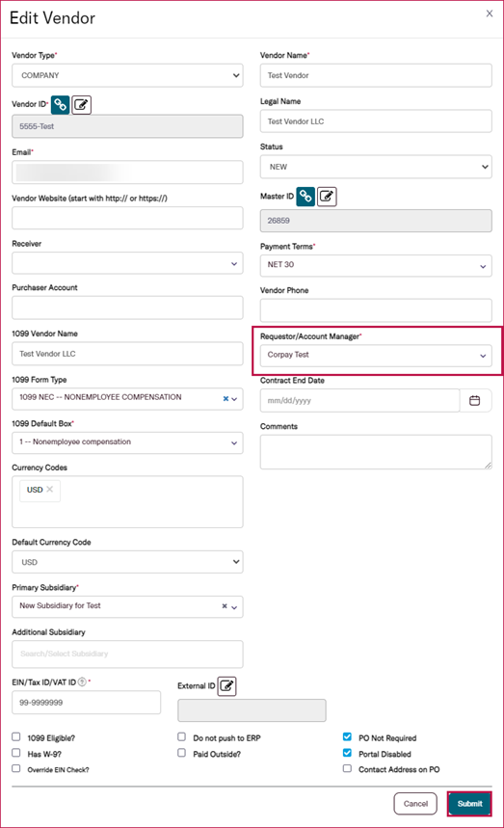Click the Submit button

coord(469,804)
